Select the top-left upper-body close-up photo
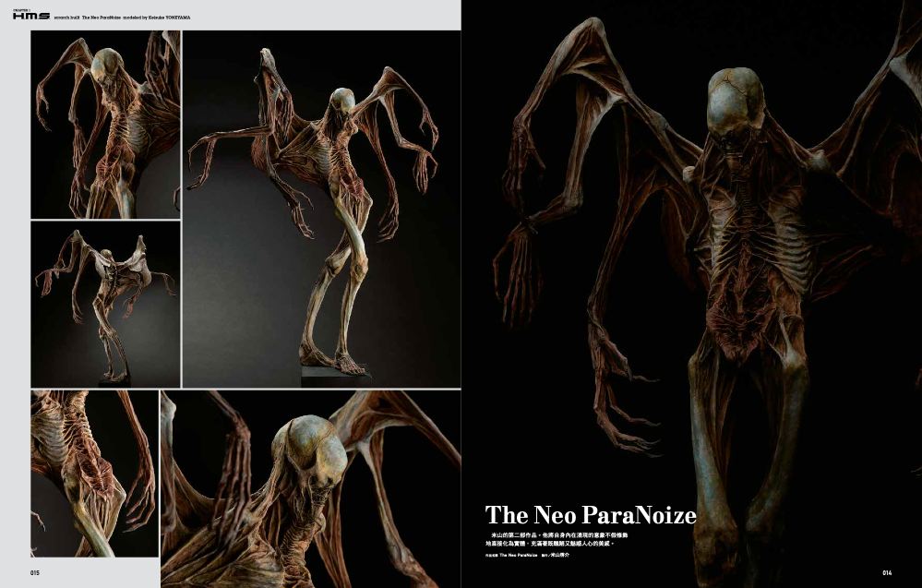The width and height of the screenshot is (922, 588). (105, 124)
